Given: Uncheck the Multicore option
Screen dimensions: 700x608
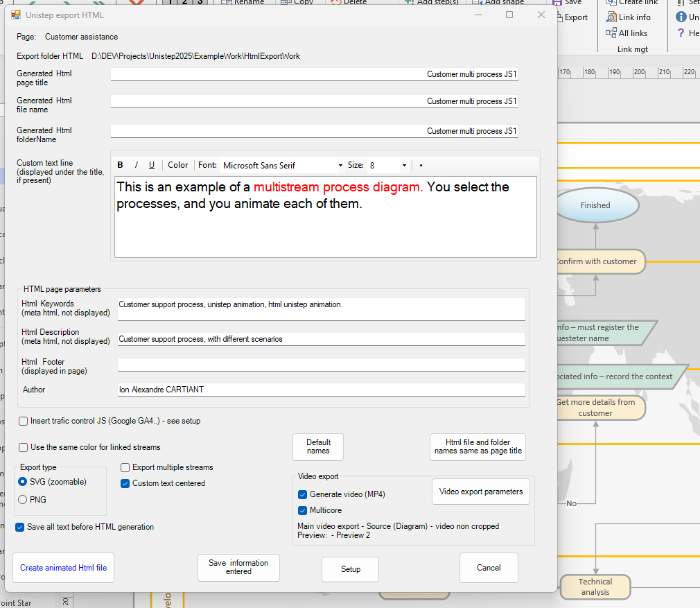Looking at the screenshot, I should click(x=302, y=510).
